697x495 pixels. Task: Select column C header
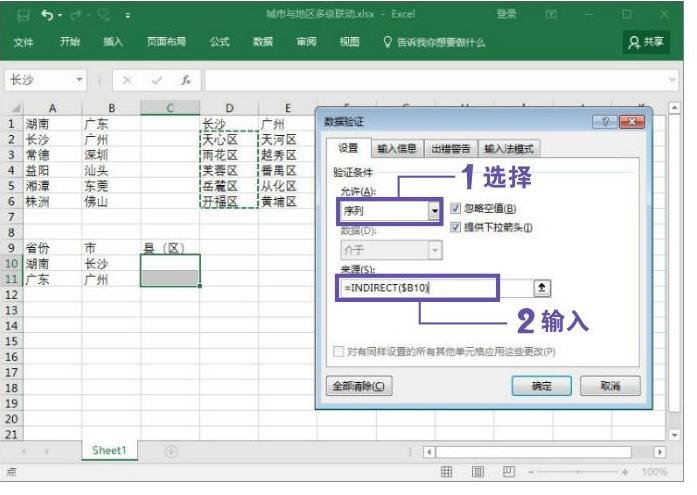[170, 108]
